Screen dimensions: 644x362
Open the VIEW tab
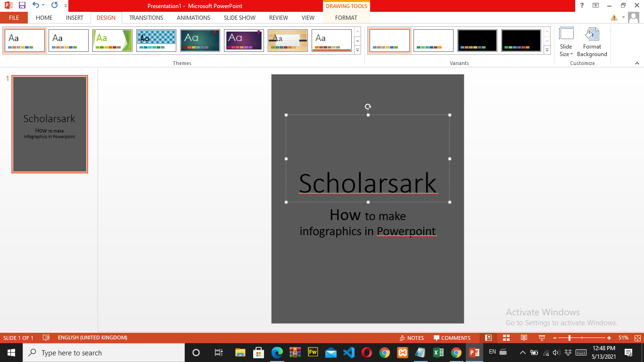pyautogui.click(x=308, y=17)
